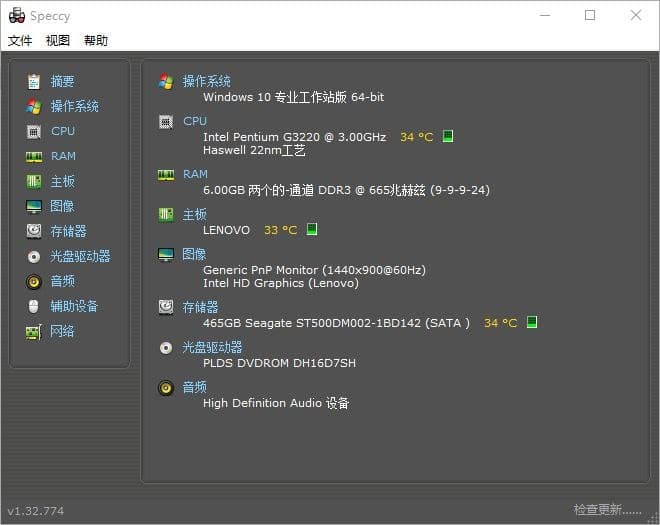Image resolution: width=660 pixels, height=525 pixels.
Task: Open the 图像 heading in main panel
Action: tap(194, 254)
